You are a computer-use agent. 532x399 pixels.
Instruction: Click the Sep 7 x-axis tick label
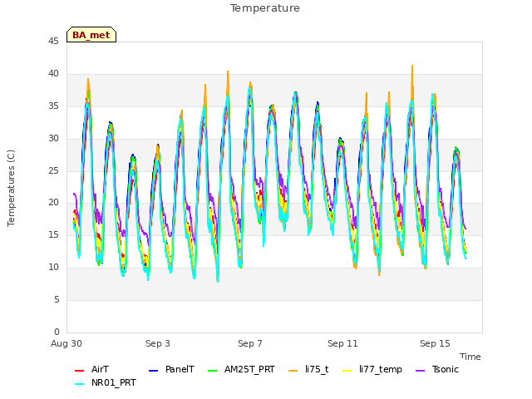point(250,343)
